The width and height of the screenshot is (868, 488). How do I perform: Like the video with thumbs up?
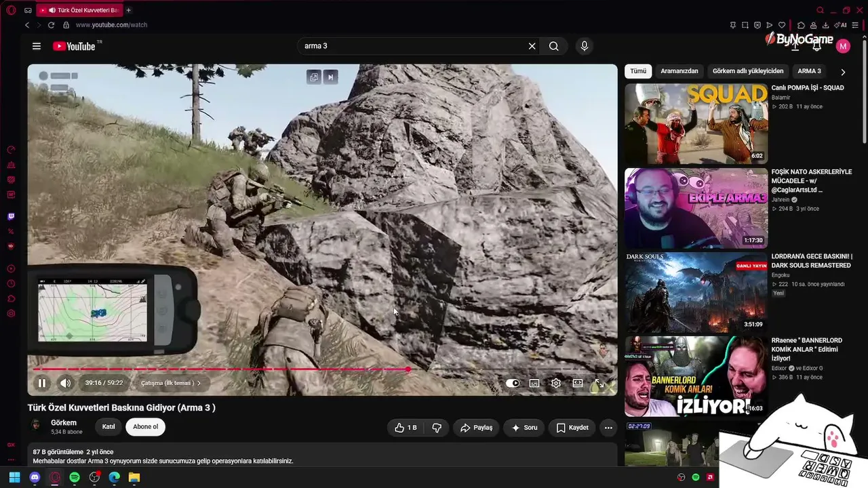click(x=406, y=428)
